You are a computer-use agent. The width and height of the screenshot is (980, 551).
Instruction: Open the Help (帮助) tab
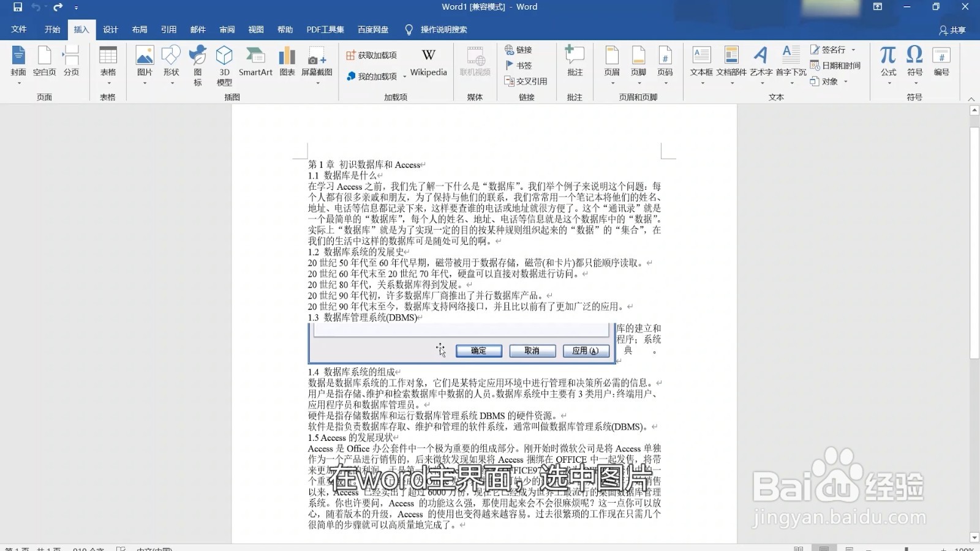click(x=285, y=29)
